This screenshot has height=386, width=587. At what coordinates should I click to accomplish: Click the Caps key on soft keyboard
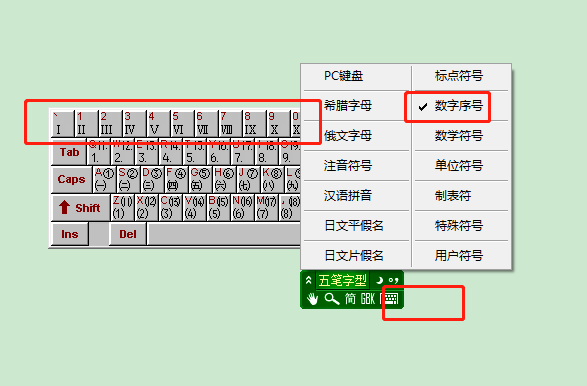point(72,179)
